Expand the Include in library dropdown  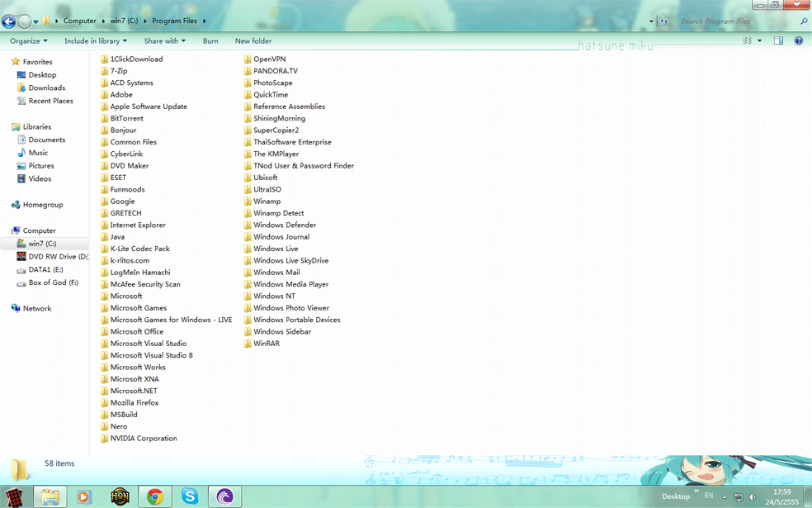pos(96,40)
